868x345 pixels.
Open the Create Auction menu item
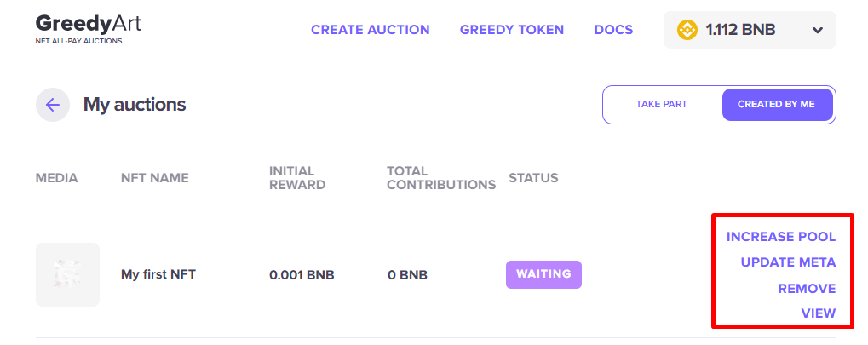[x=370, y=30]
